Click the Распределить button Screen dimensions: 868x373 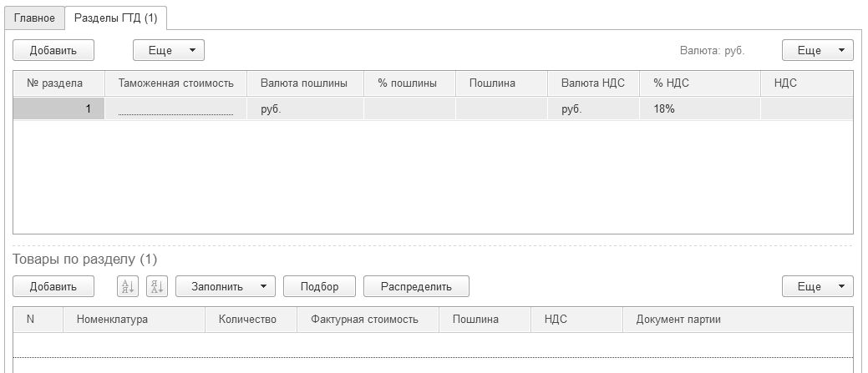click(x=416, y=286)
